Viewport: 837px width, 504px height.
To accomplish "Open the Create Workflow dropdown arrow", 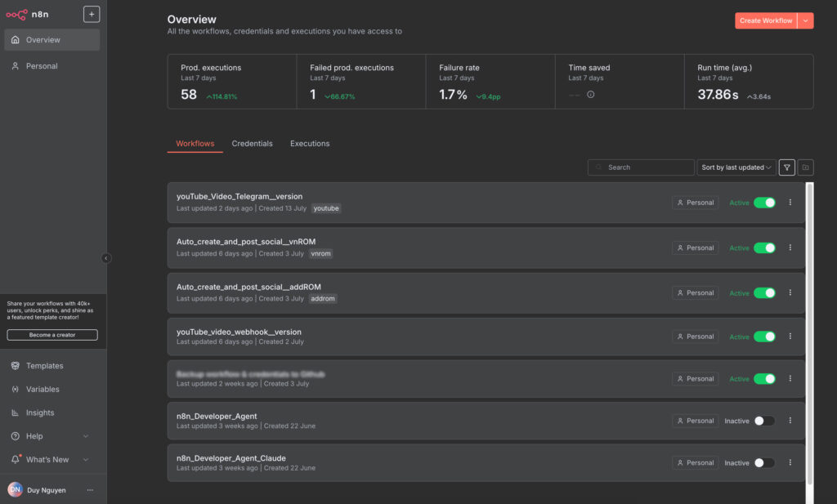I will pos(805,20).
